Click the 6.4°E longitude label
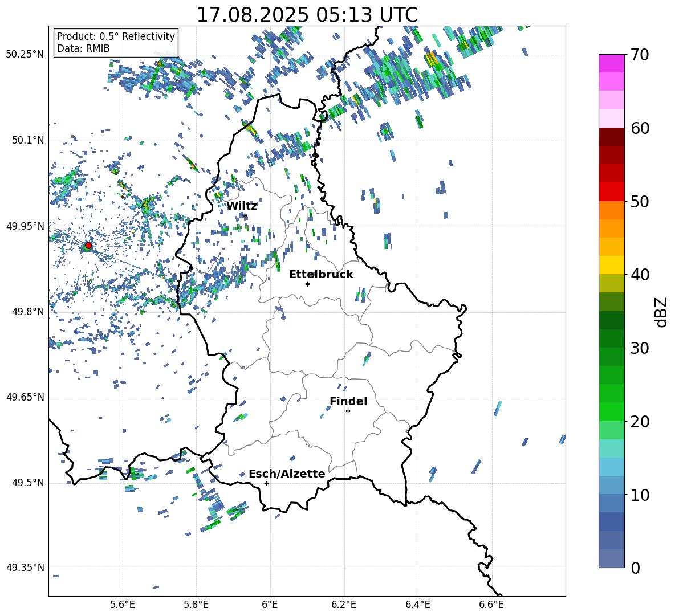This screenshot has height=616, width=675. tap(417, 605)
